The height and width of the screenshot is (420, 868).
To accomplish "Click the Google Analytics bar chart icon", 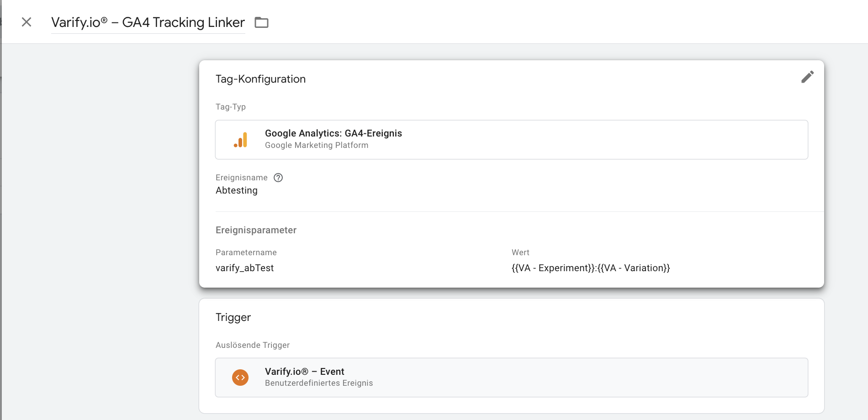I will tap(240, 140).
